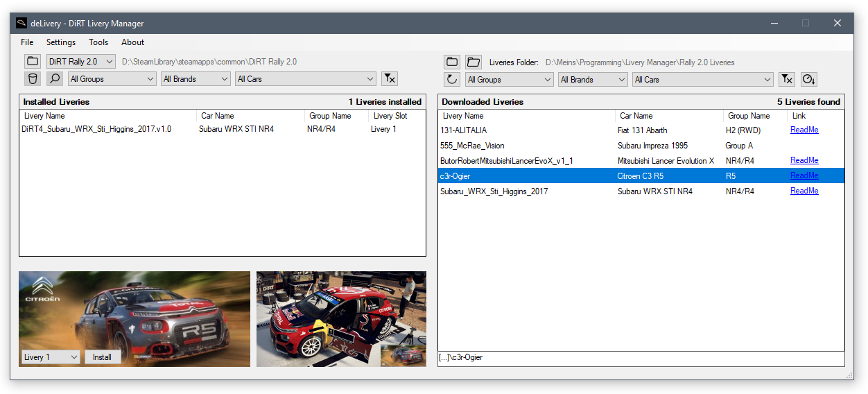This screenshot has height=394, width=868.
Task: Open the Livery 1 slot dropdown
Action: (51, 357)
